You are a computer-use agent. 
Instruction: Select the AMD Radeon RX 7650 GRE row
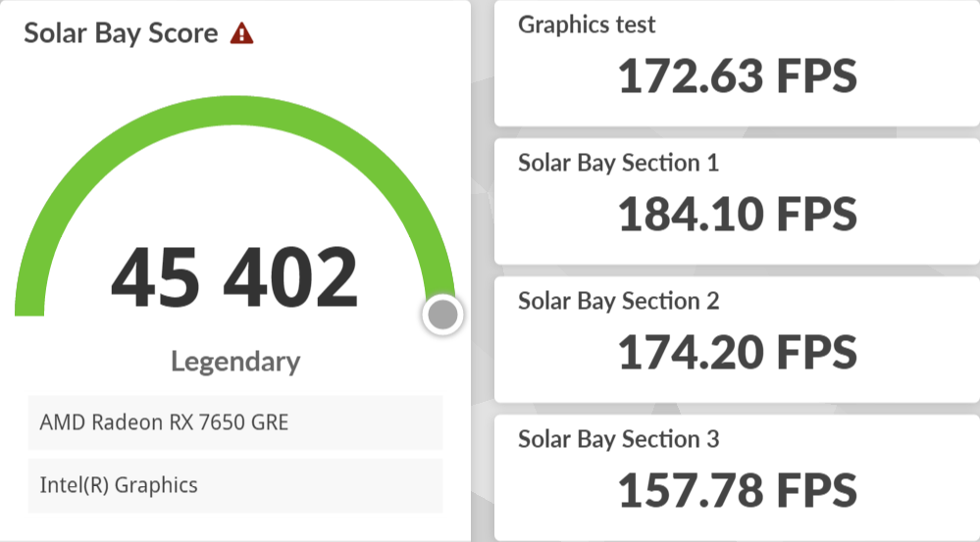(235, 422)
